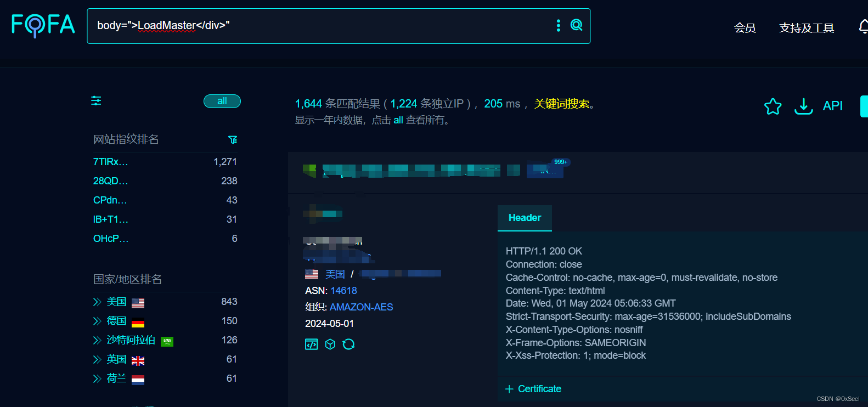Click the 荷兰 country name in ranking

tap(116, 378)
